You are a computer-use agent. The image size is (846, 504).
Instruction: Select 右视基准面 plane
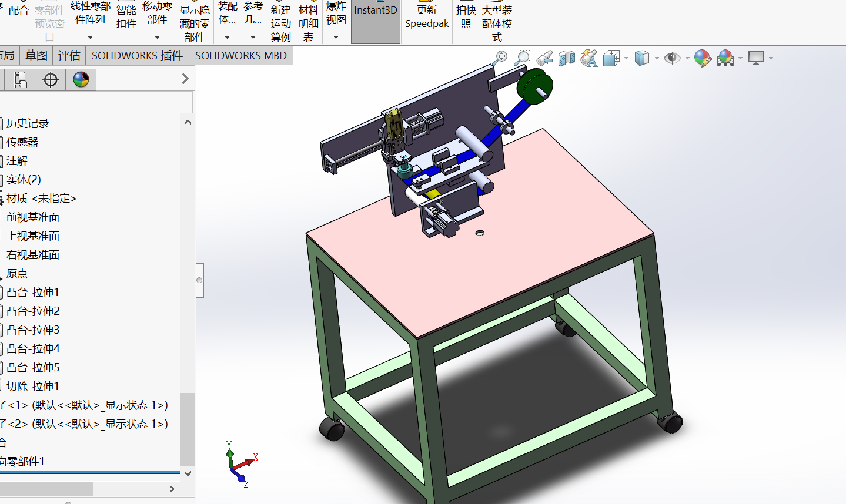[33, 255]
